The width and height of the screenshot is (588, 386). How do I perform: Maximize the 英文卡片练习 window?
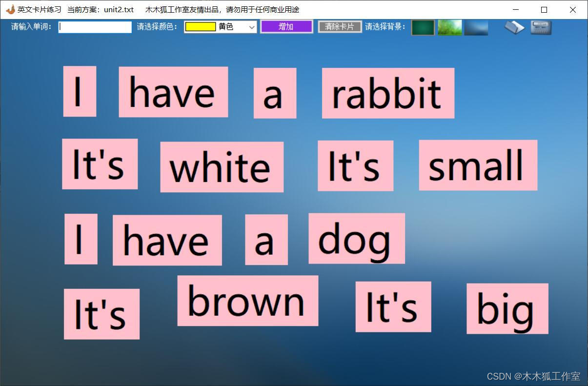coord(544,10)
